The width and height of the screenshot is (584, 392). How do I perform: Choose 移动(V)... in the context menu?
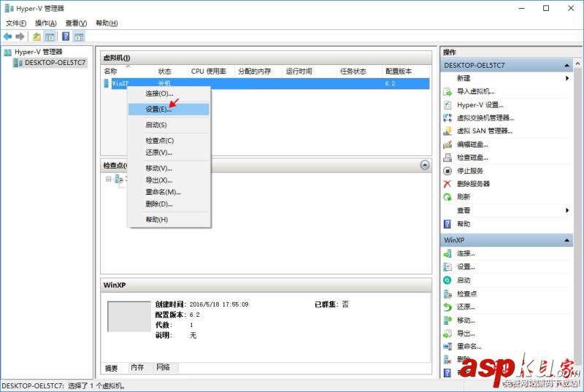coord(169,169)
